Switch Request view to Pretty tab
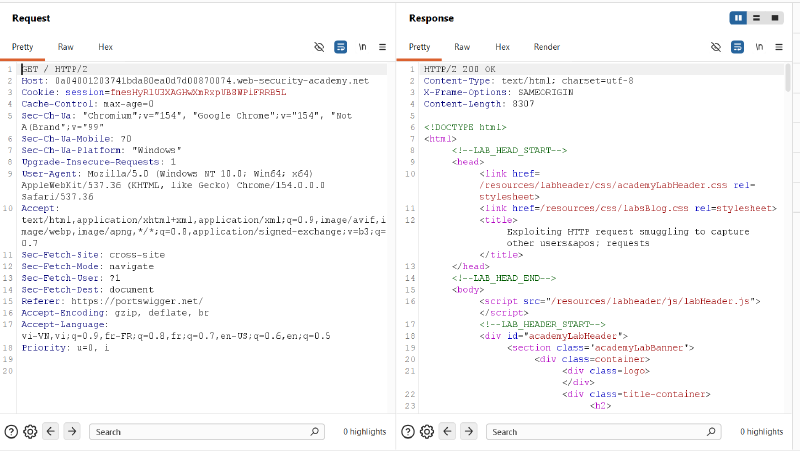This screenshot has width=800, height=451. (22, 47)
